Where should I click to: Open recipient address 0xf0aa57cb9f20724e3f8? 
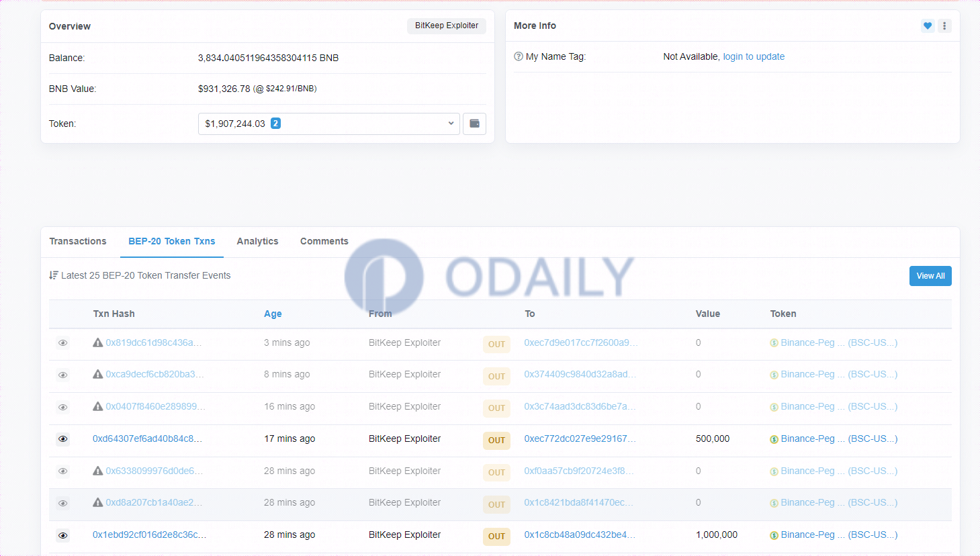pos(579,471)
